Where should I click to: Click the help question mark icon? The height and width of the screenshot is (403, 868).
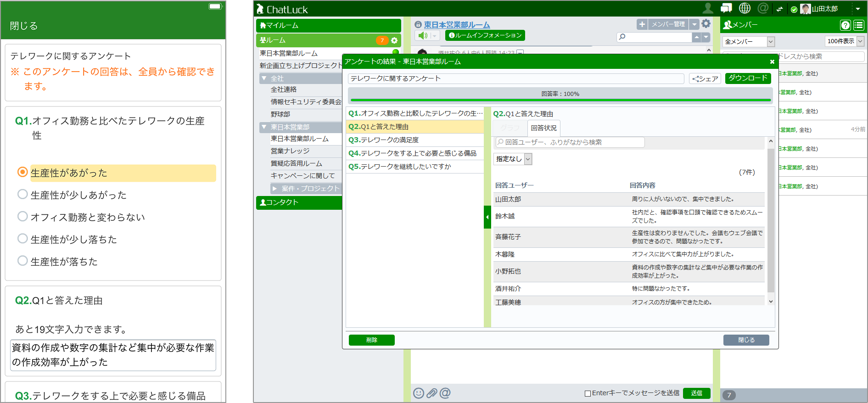click(x=845, y=25)
